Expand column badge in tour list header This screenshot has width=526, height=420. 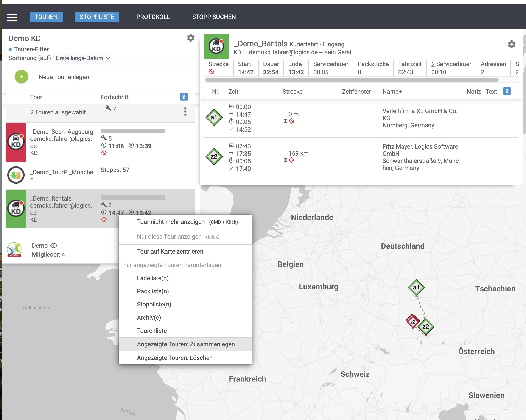coord(184,97)
